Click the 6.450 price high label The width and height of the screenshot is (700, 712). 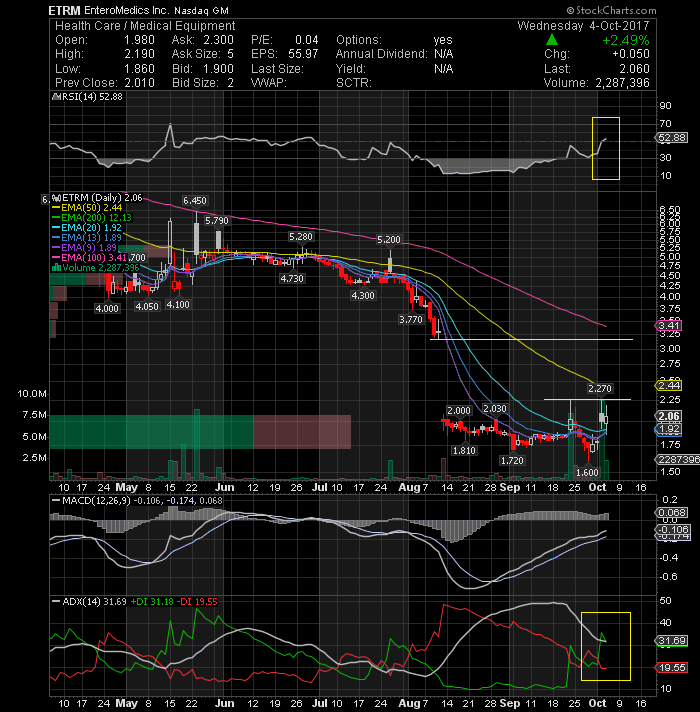[195, 201]
